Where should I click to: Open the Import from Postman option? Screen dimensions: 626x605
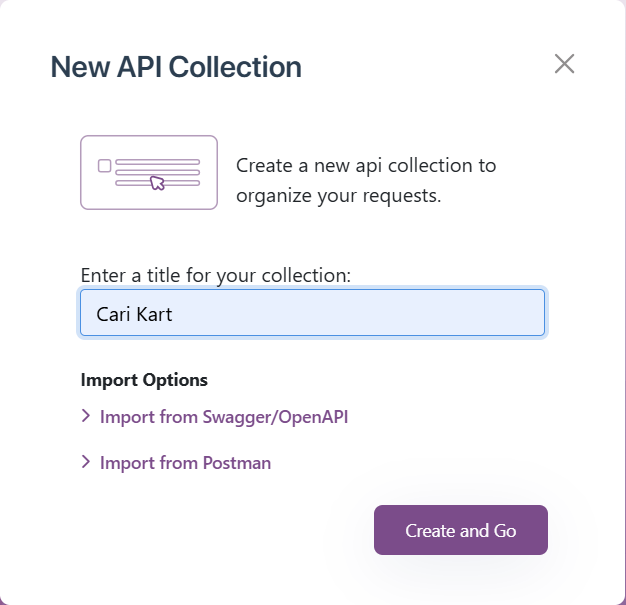pyautogui.click(x=176, y=463)
